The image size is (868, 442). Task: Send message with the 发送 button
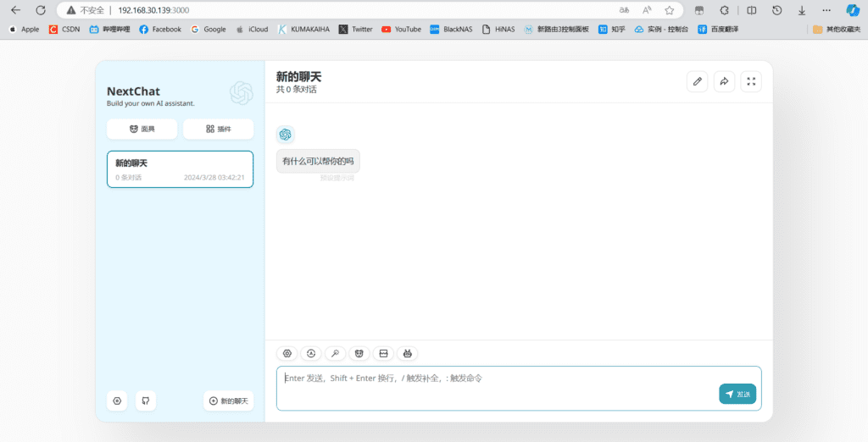pos(737,394)
